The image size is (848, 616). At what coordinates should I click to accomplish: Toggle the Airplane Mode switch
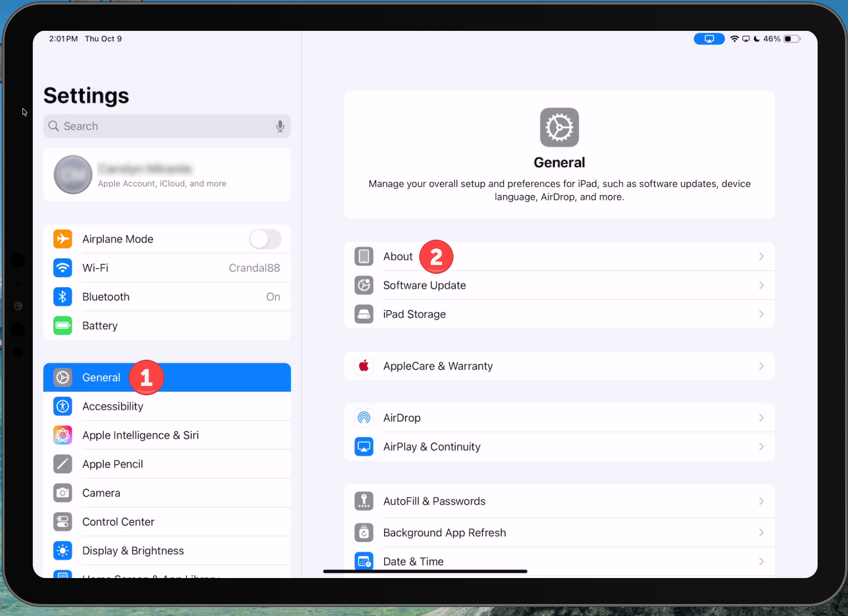pos(265,239)
